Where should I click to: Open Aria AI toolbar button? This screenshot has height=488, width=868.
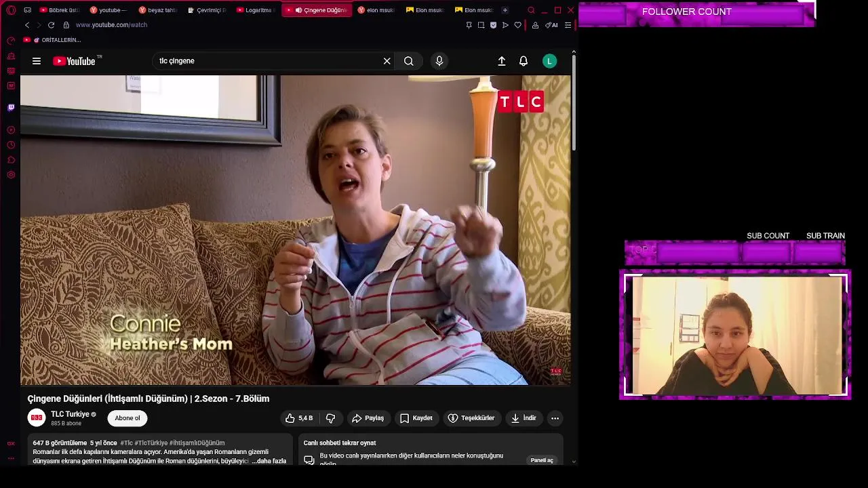pyautogui.click(x=551, y=25)
